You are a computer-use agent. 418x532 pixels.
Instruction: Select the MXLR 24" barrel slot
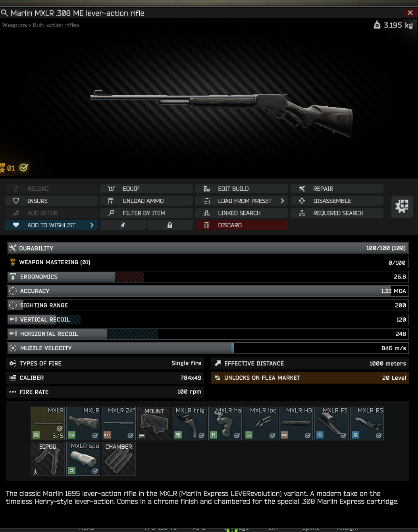tap(119, 423)
